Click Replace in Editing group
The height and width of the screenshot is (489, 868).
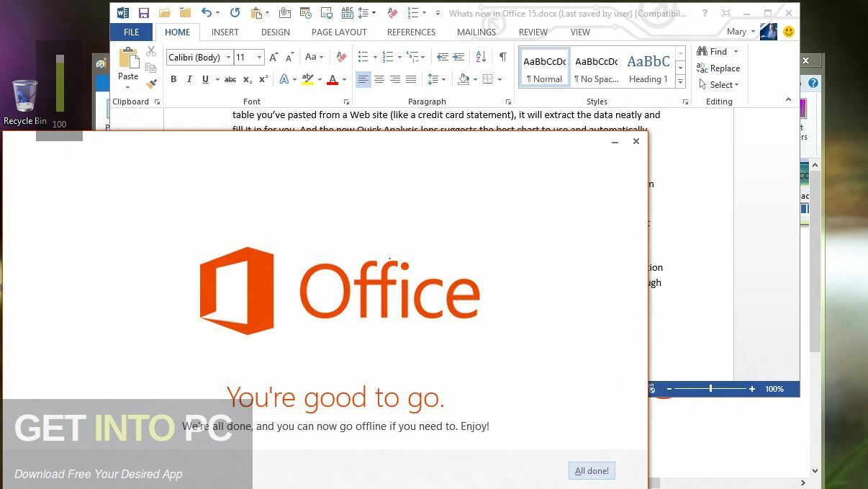718,68
